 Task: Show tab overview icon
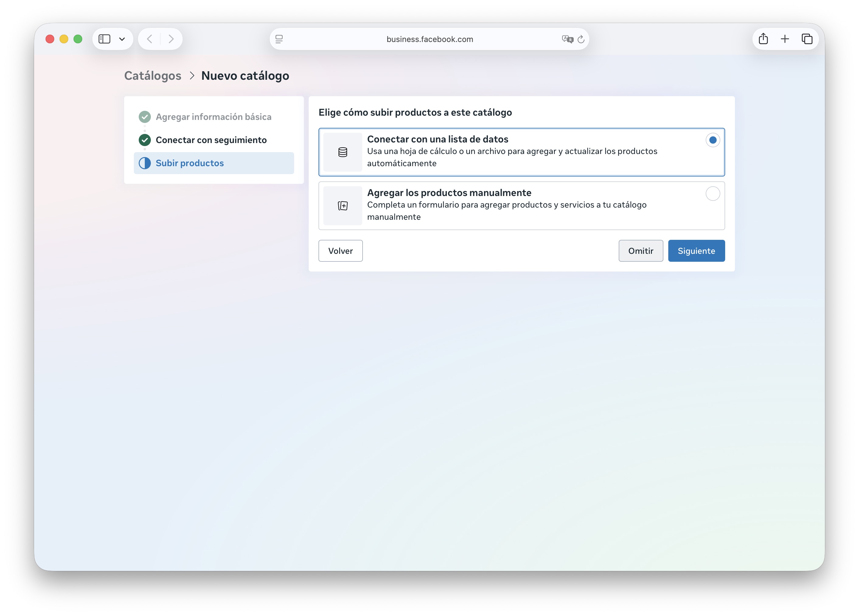(807, 39)
